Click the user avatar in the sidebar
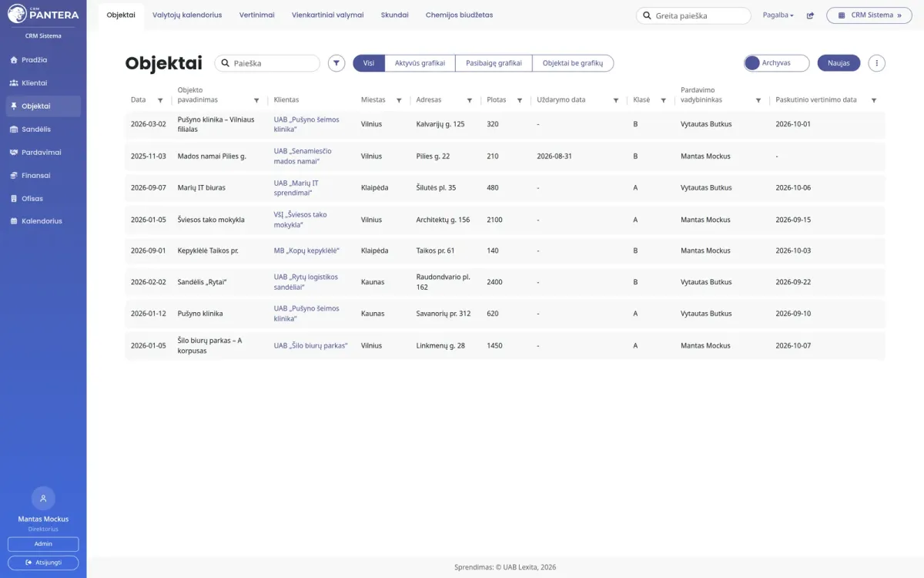924x578 pixels. pyautogui.click(x=43, y=498)
